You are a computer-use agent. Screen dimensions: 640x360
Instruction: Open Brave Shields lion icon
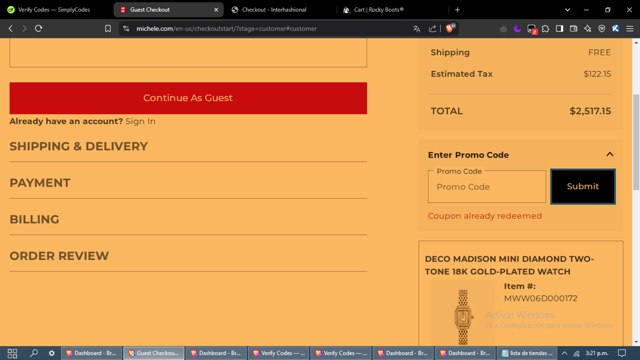point(450,28)
